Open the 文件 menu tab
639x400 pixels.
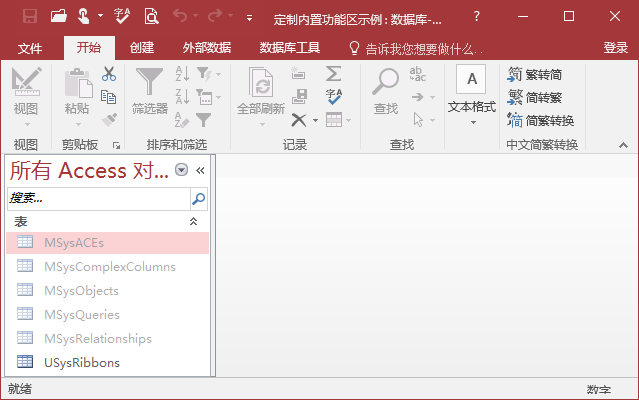pos(30,48)
